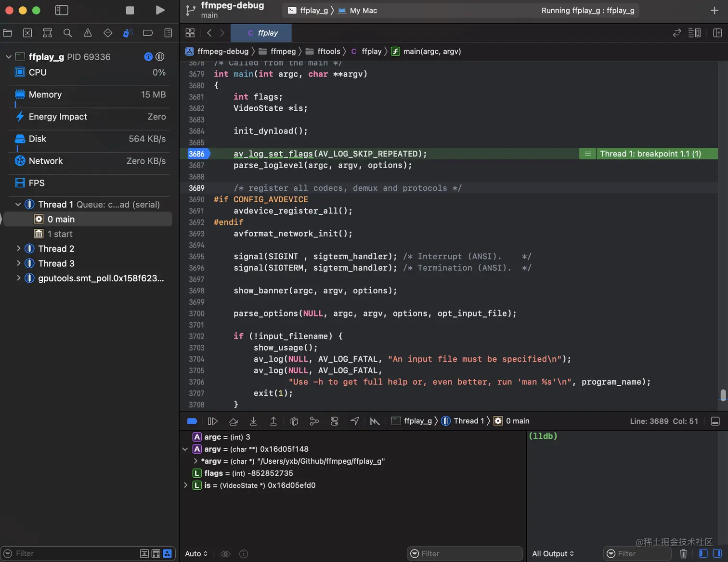This screenshot has width=728, height=562.
Task: Clear the console with trash icon
Action: tap(683, 554)
